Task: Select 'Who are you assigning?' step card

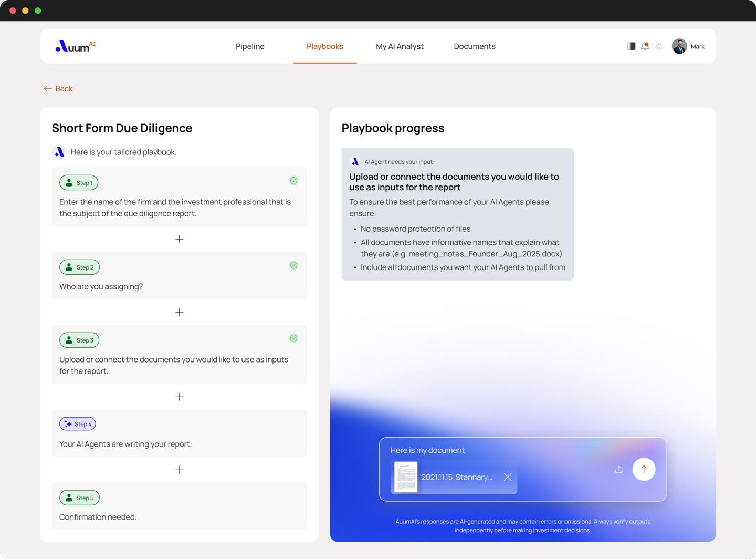Action: click(180, 276)
